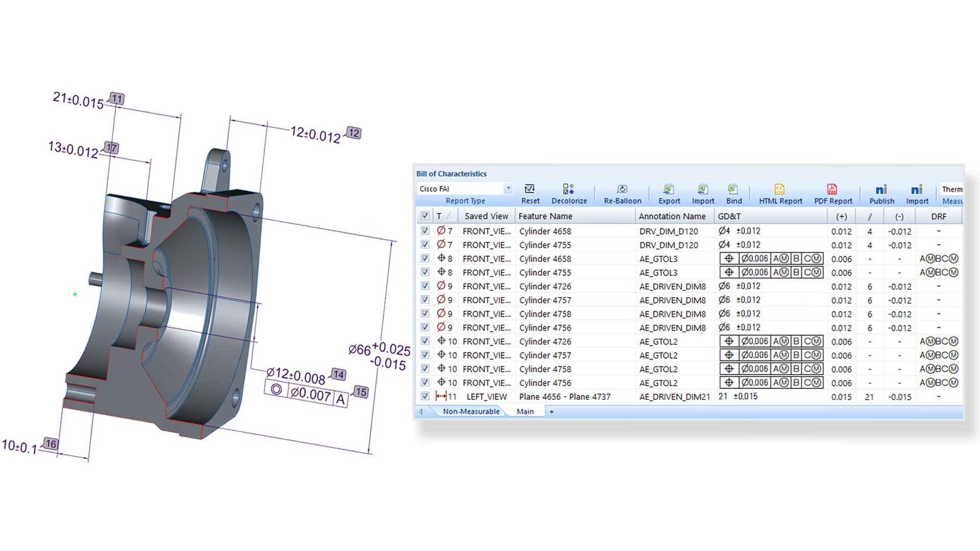Switch to the Main tab
The width and height of the screenshot is (980, 551).
525,412
